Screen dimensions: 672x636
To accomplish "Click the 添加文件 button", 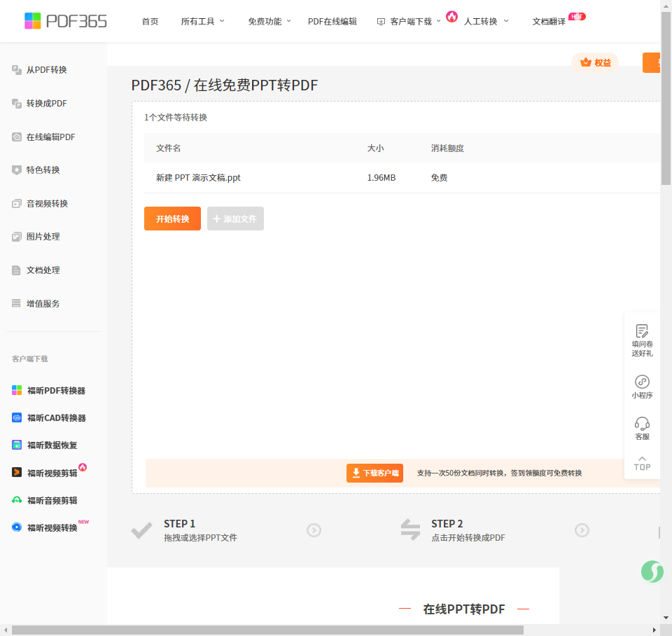I will point(235,219).
